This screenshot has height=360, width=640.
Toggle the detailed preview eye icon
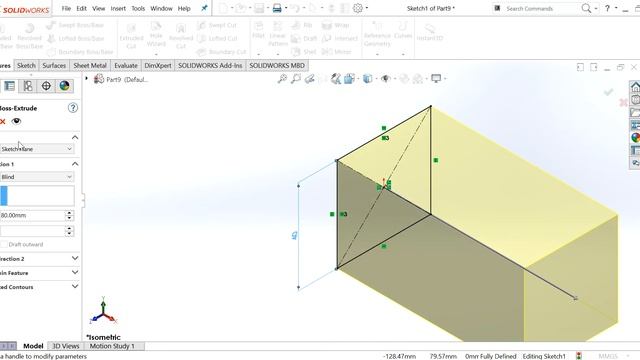[x=16, y=121]
